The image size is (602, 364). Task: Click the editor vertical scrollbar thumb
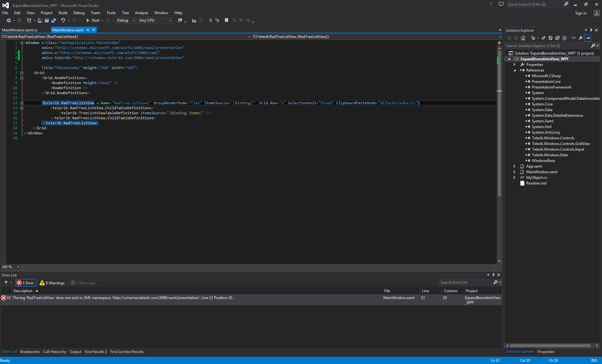tap(499, 126)
